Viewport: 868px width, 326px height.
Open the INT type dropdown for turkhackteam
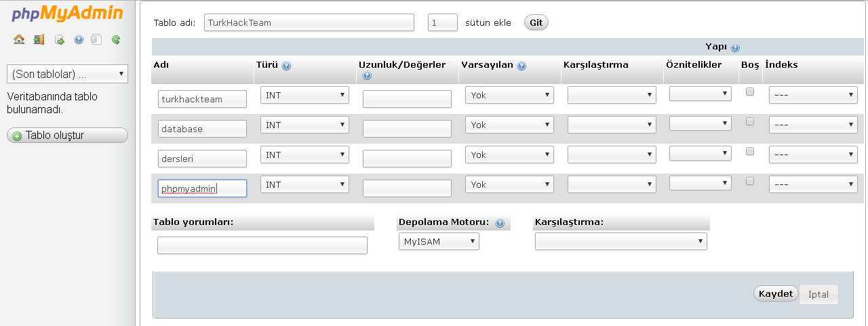click(304, 96)
